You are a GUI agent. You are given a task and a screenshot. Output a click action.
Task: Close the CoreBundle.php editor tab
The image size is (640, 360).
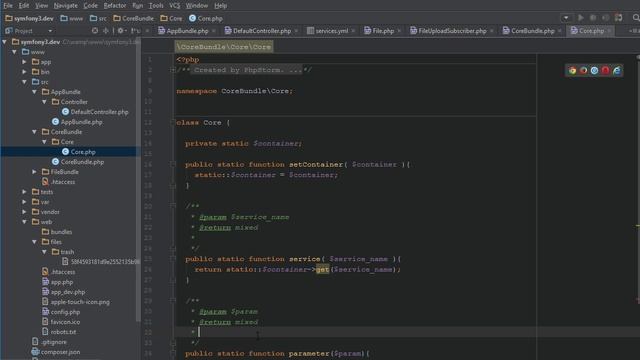pos(559,31)
